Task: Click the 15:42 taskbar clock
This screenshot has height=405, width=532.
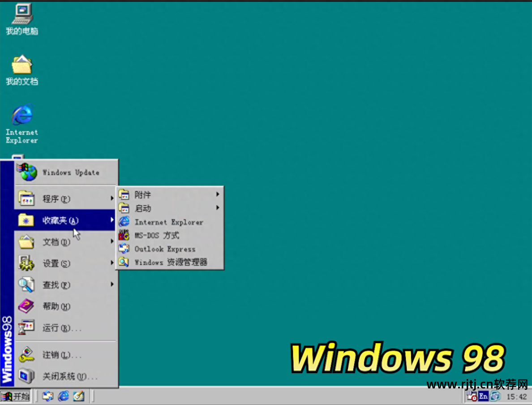Action: click(x=516, y=396)
